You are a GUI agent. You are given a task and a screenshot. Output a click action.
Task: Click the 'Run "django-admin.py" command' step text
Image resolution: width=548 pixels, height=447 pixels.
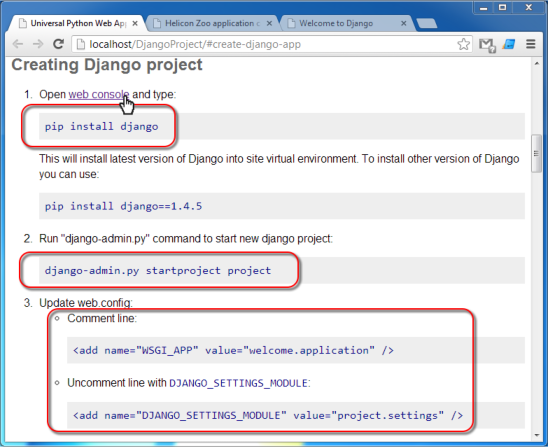pos(186,239)
